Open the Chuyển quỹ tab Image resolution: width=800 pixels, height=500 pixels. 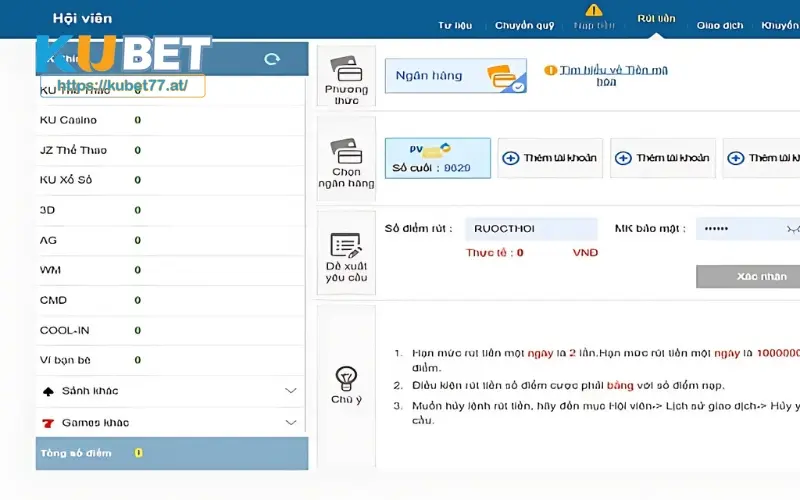pos(524,25)
